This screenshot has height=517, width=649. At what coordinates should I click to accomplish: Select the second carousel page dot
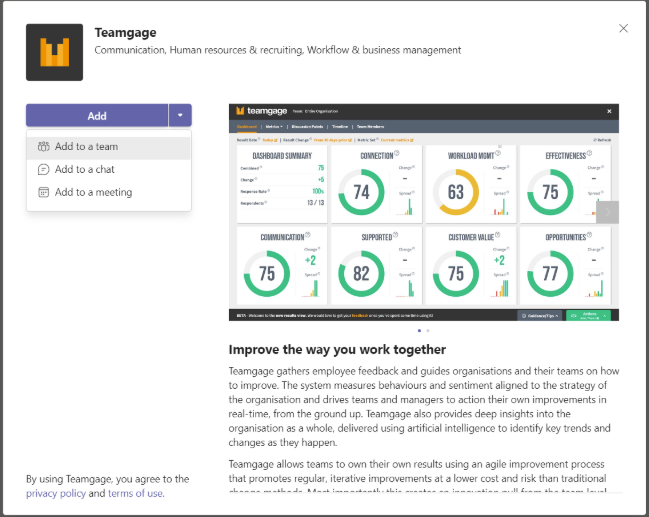(428, 330)
